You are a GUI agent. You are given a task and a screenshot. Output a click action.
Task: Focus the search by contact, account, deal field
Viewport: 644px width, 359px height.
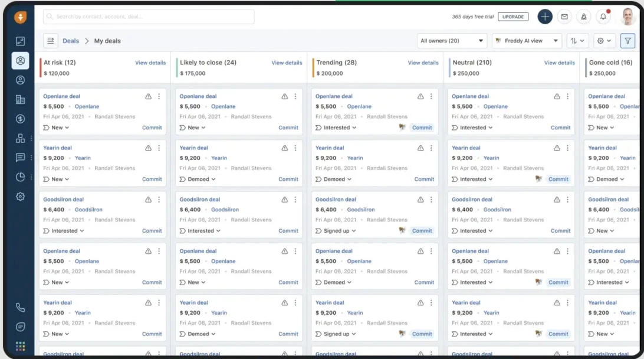pyautogui.click(x=149, y=17)
